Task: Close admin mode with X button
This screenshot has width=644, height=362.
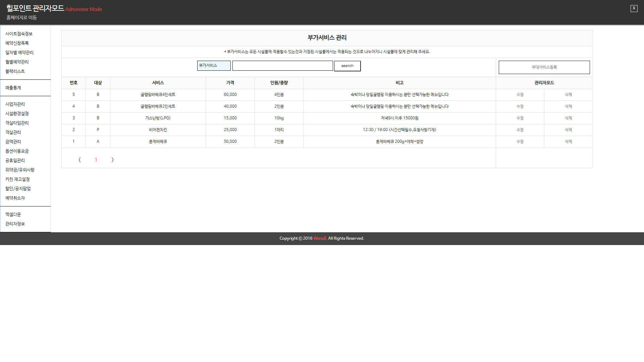Action: click(x=634, y=8)
